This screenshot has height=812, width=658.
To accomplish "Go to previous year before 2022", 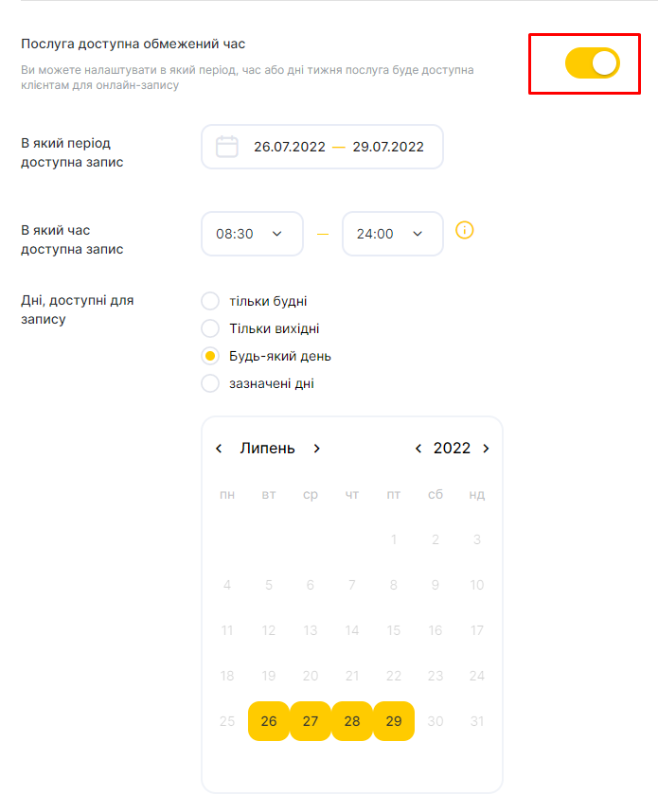I will point(418,449).
